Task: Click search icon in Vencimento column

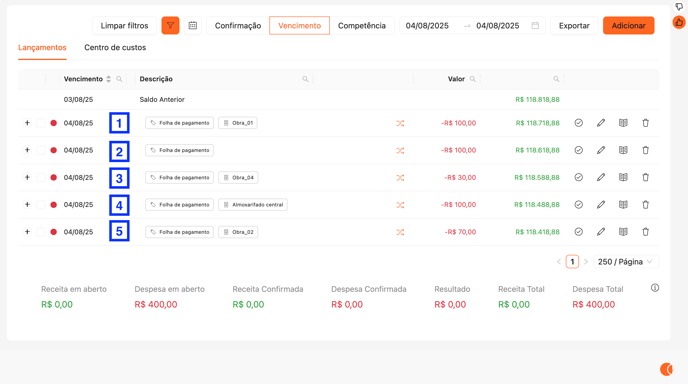Action: (x=119, y=79)
